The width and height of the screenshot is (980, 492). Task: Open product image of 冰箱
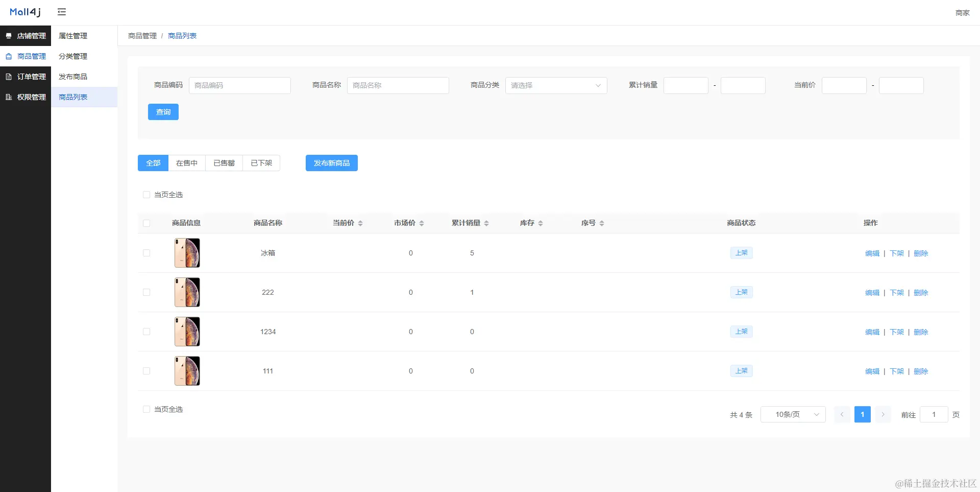pyautogui.click(x=187, y=253)
